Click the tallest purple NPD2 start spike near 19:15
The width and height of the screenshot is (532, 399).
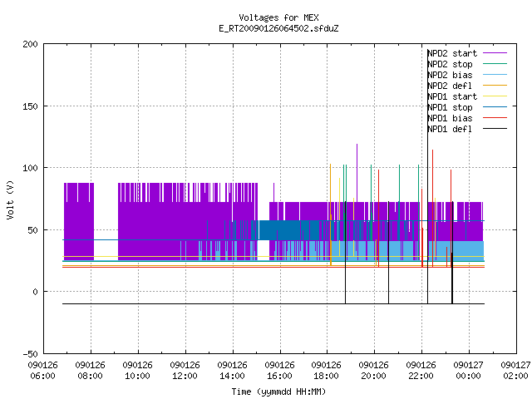357,173
